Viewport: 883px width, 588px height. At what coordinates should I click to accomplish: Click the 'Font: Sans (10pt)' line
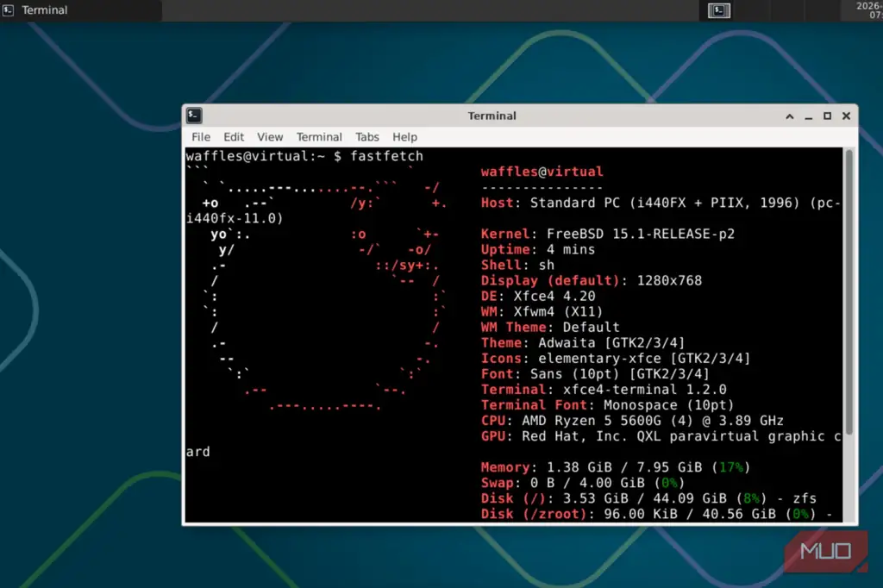click(595, 374)
